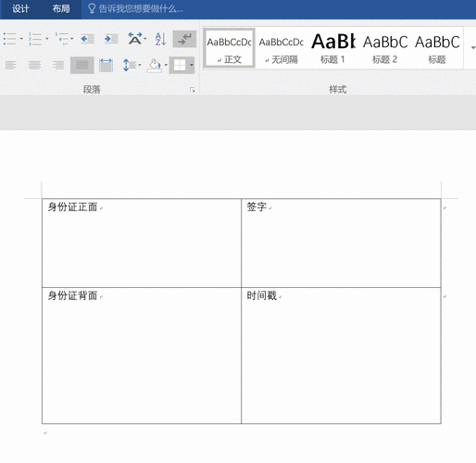Increase the paragraph indent
The height and width of the screenshot is (463, 476).
tap(111, 39)
